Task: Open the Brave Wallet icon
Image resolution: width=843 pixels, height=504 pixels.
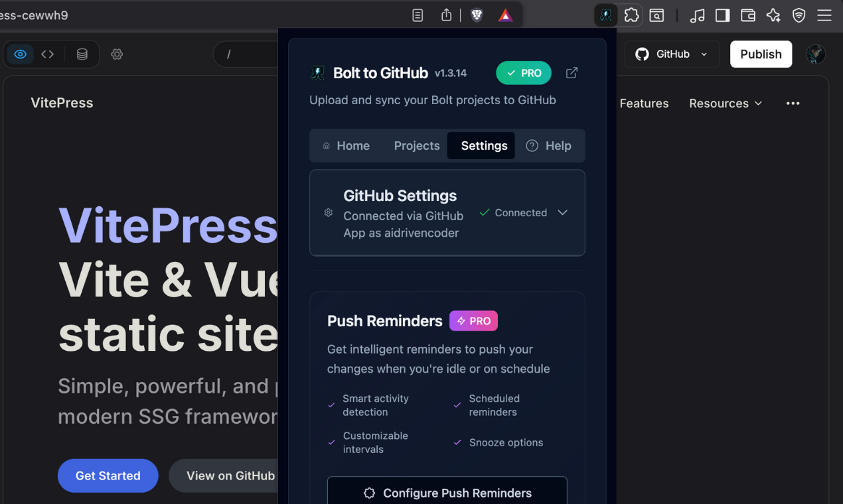Action: point(747,15)
